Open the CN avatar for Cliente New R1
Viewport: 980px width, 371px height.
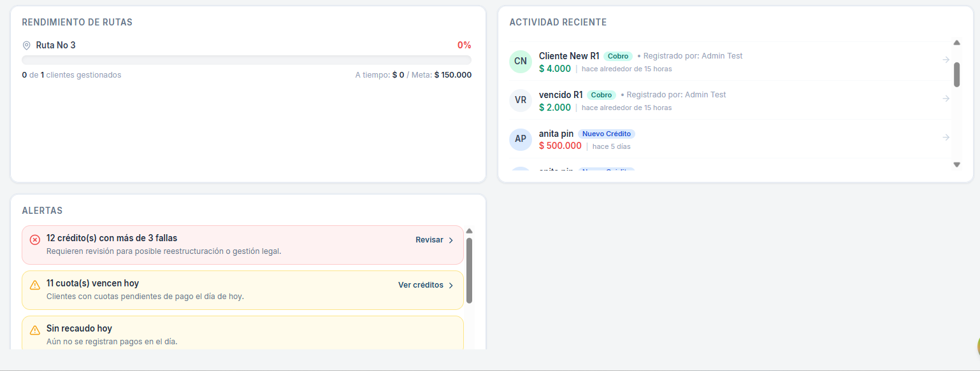521,61
